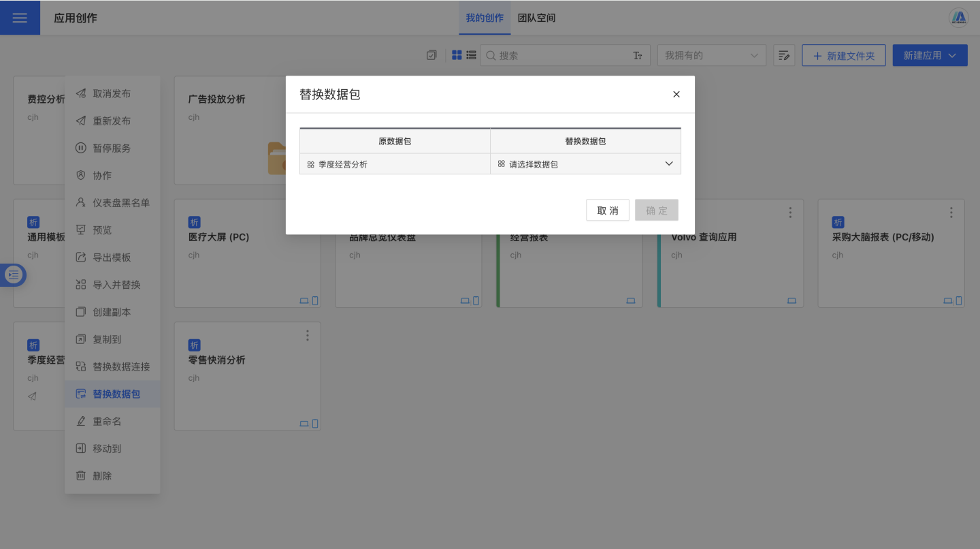Image resolution: width=980 pixels, height=549 pixels.
Task: Open the hamburger main menu
Action: [x=20, y=18]
